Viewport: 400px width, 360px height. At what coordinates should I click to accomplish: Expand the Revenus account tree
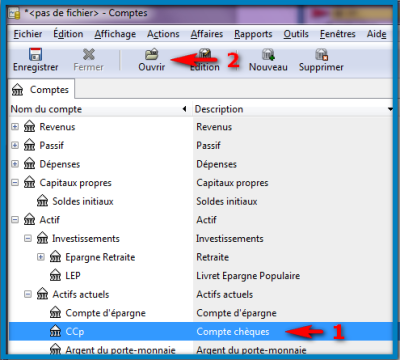point(15,127)
